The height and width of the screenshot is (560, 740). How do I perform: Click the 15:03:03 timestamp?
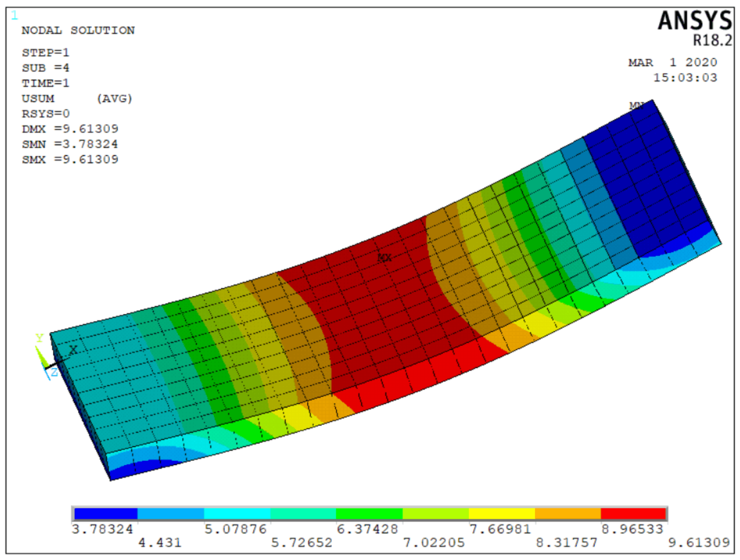685,77
